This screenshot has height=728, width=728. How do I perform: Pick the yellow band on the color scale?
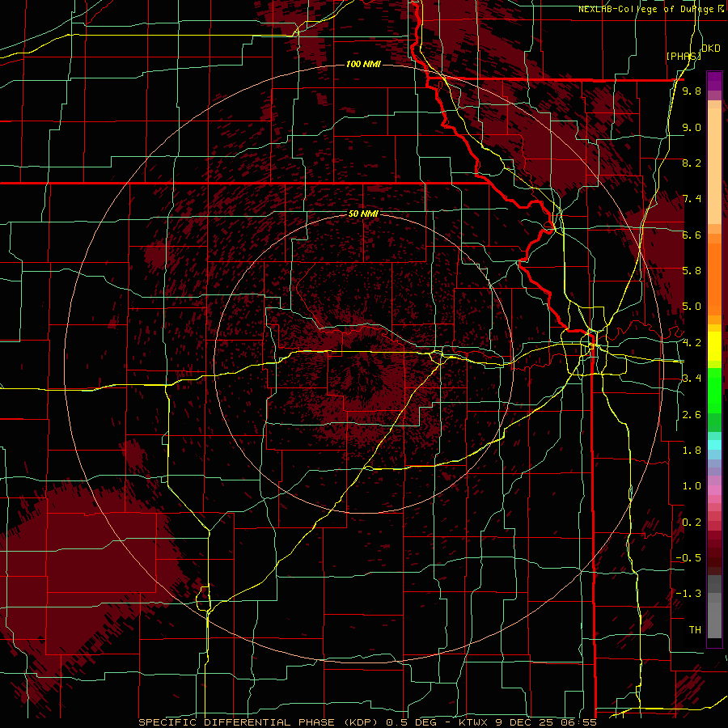point(714,346)
